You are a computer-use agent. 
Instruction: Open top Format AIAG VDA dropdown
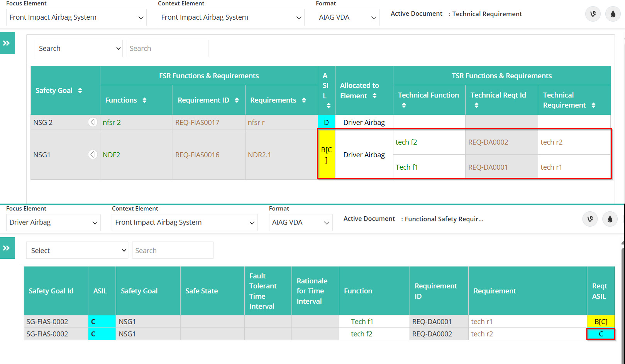pos(347,17)
